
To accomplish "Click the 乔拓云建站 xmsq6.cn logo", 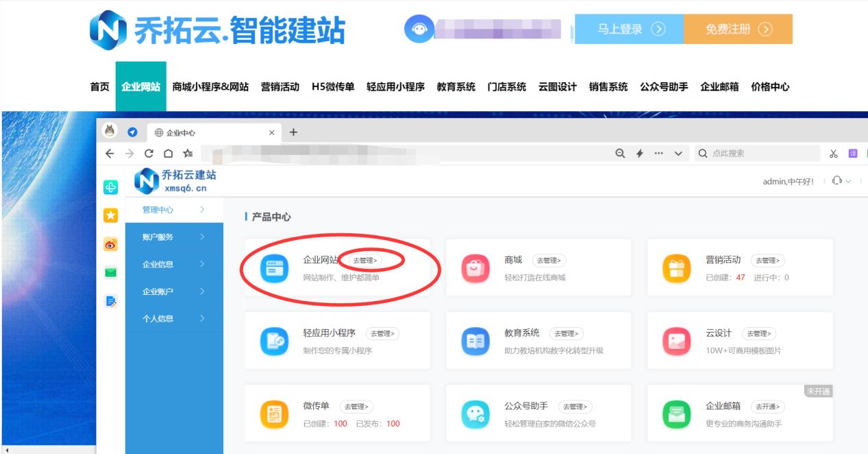I will pos(175,181).
